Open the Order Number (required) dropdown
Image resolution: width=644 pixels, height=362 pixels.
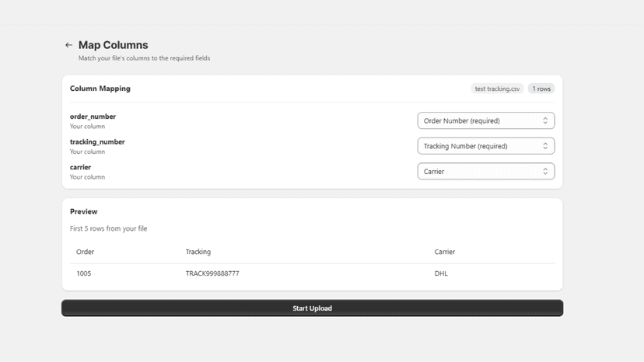tap(486, 120)
